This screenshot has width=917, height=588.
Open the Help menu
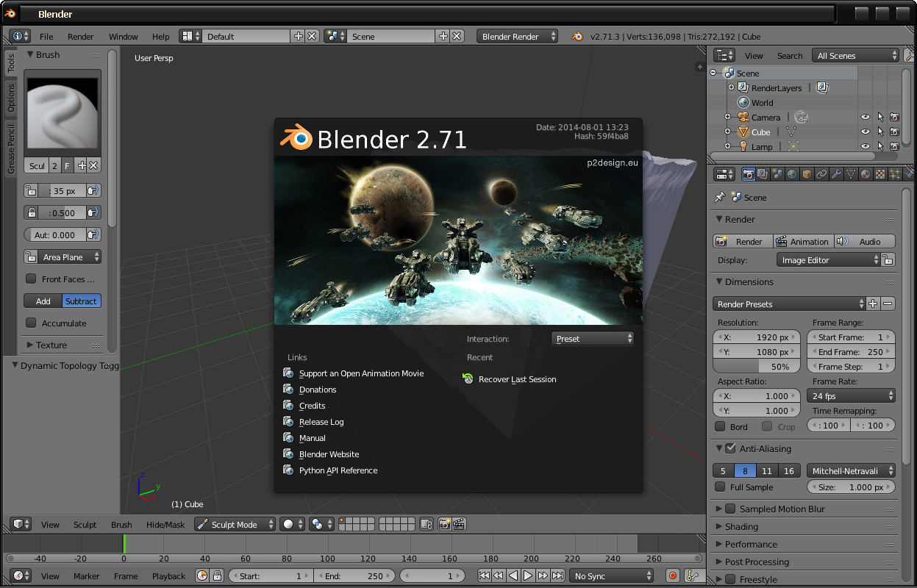click(160, 36)
